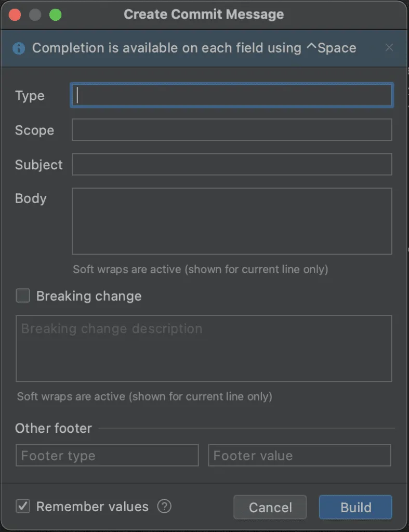Image resolution: width=409 pixels, height=532 pixels.
Task: Click the Create Commit Message title bar
Action: pos(204,15)
